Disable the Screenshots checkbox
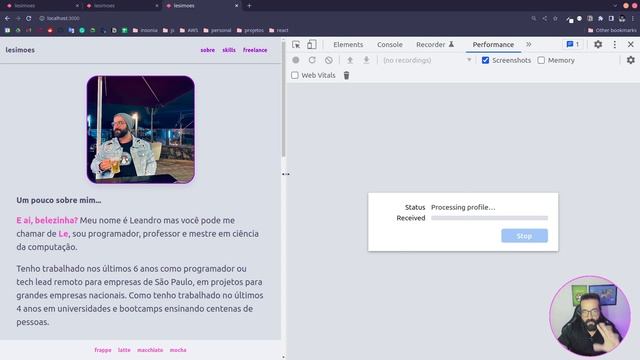The image size is (640, 360). coord(485,60)
